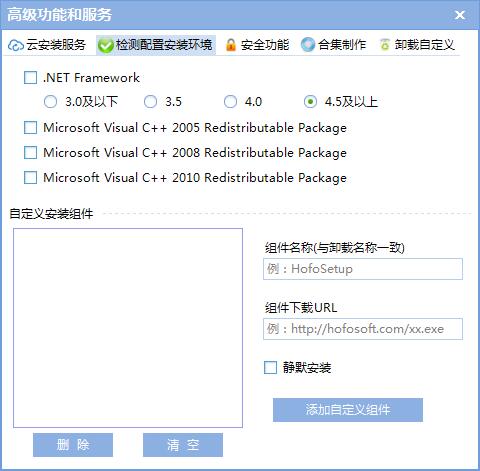The width and height of the screenshot is (480, 471).
Task: Click the 添加自定义组件 button
Action: 348,410
